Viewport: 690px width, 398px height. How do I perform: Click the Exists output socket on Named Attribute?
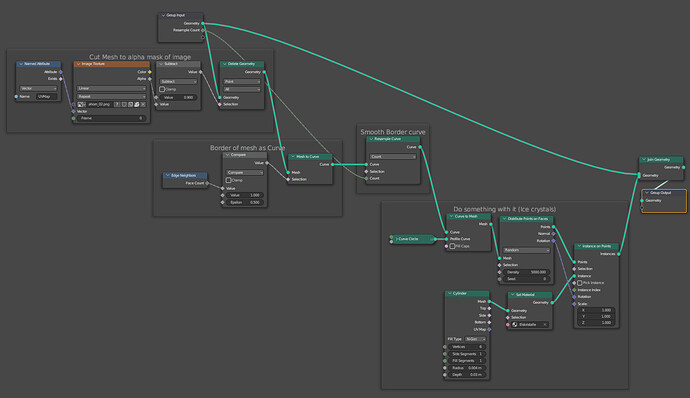click(x=61, y=79)
